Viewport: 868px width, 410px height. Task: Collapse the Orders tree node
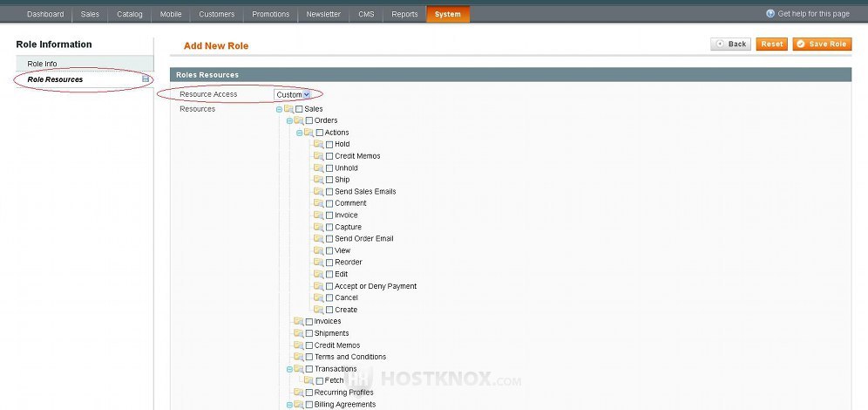click(x=289, y=120)
